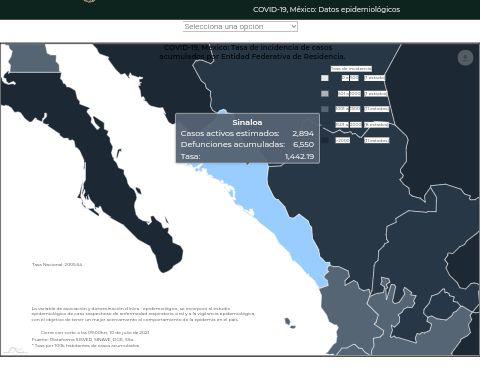This screenshot has height=378, width=480.
Task: Click the 'Tasa Nacional' text on the map
Action: [57, 264]
